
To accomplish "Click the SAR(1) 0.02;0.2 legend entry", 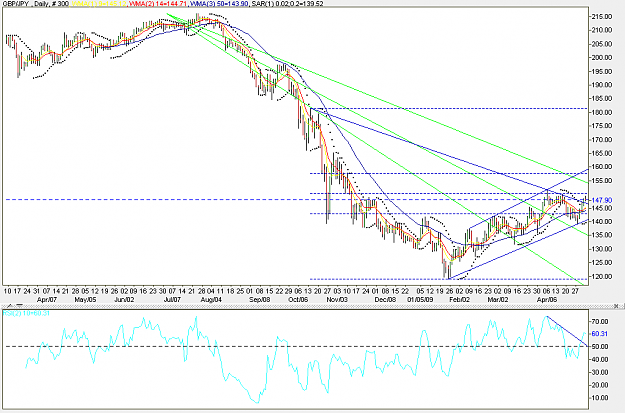I will pos(287,4).
